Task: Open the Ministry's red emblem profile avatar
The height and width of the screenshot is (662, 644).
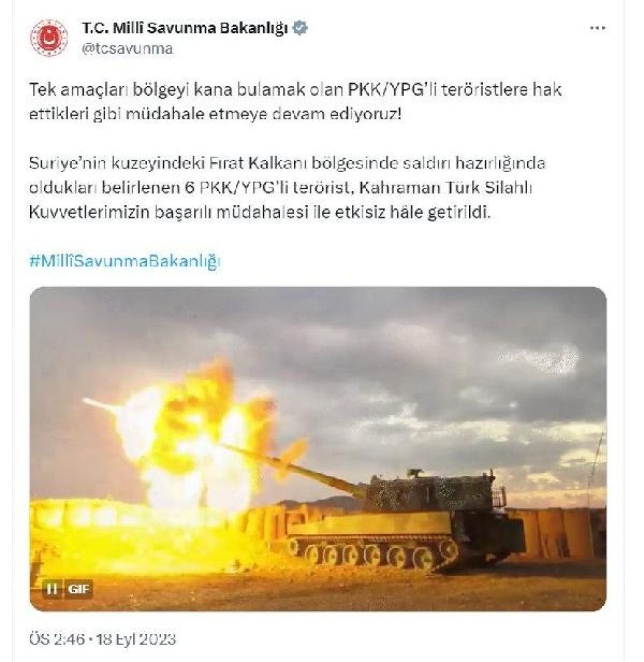Action: [49, 38]
